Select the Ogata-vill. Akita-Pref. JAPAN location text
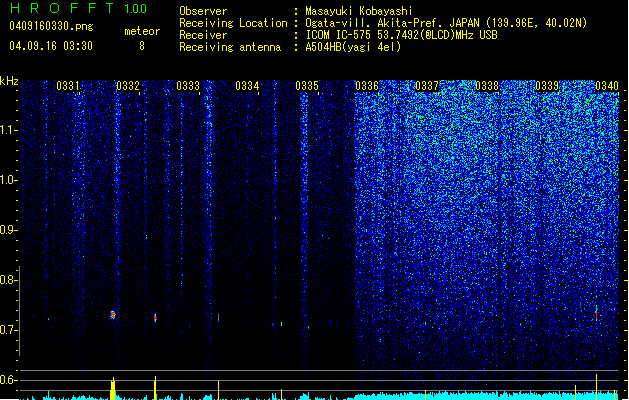 click(x=446, y=23)
